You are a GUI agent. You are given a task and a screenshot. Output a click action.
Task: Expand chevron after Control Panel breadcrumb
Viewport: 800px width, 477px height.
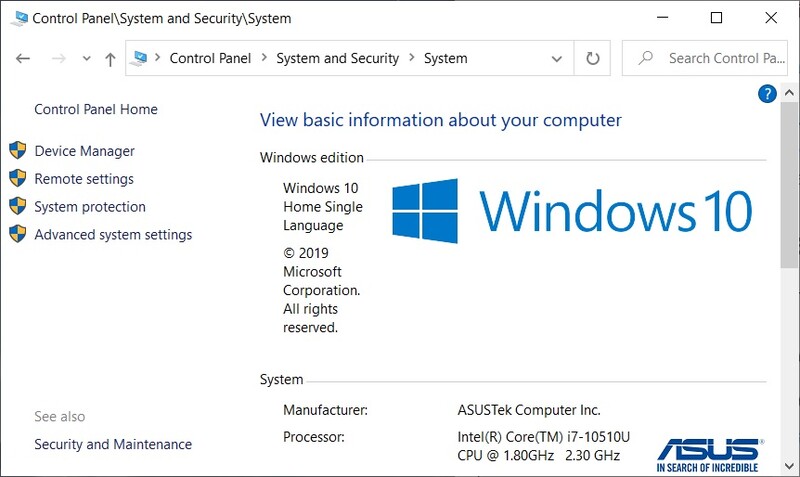click(264, 58)
